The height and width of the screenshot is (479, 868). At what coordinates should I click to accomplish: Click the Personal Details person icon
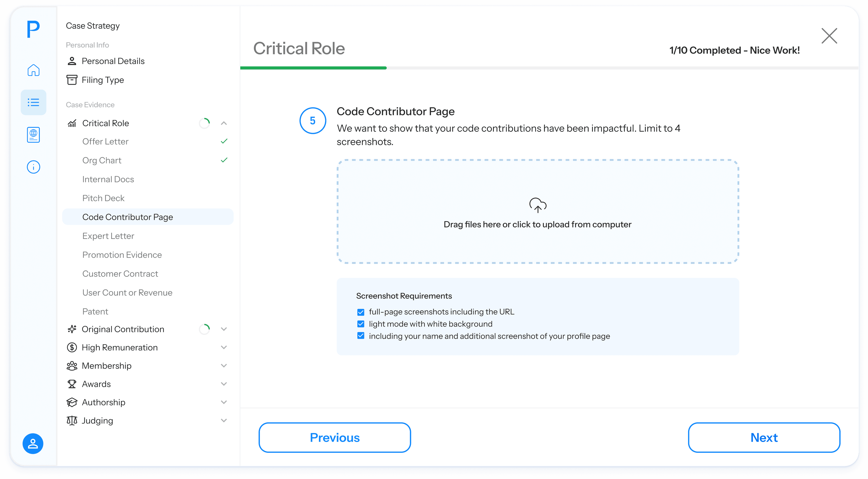[72, 61]
